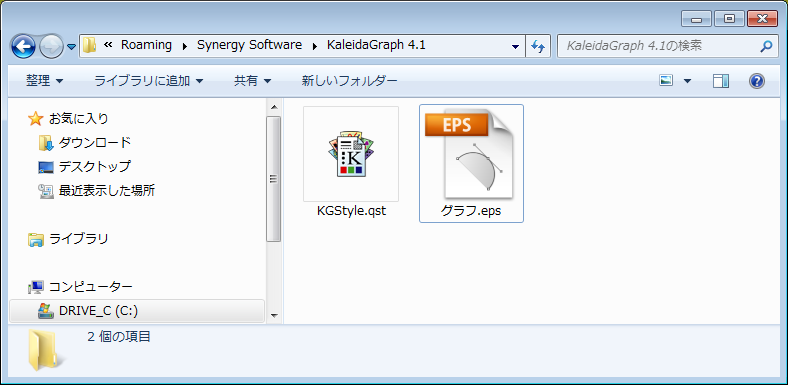Viewport: 788px width, 385px height.
Task: Select the KGStyle.qst file icon
Action: click(351, 154)
